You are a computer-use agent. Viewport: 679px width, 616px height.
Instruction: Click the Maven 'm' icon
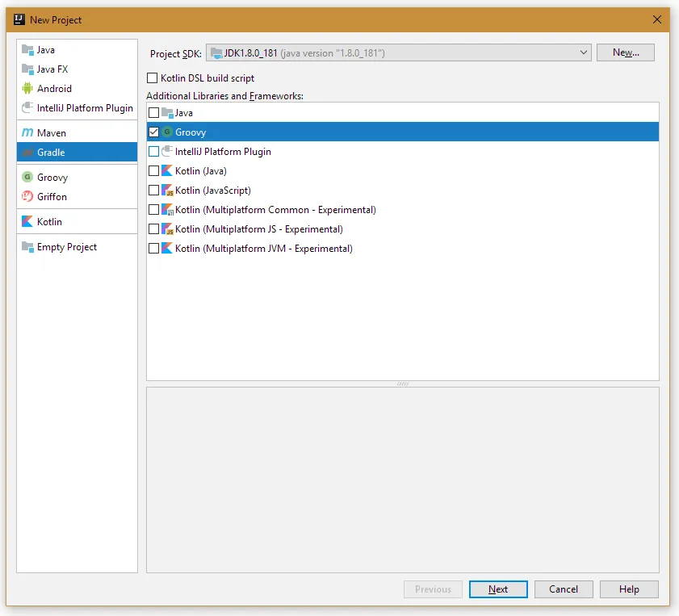(27, 132)
